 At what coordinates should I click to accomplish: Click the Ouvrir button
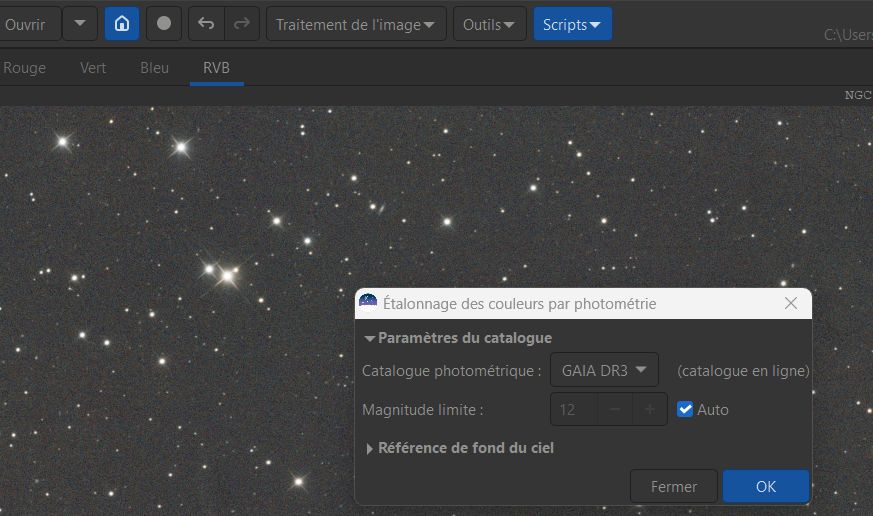coord(28,24)
